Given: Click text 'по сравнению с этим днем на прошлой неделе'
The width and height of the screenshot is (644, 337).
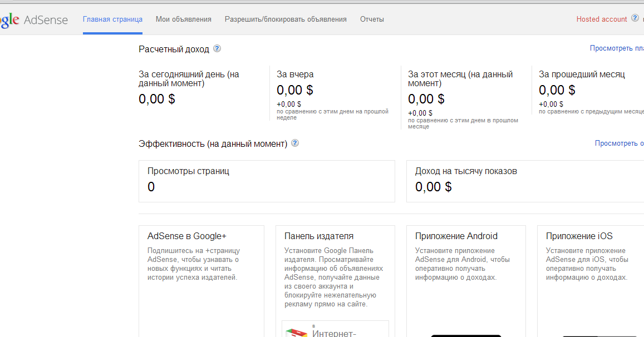Looking at the screenshot, I should click(333, 115).
